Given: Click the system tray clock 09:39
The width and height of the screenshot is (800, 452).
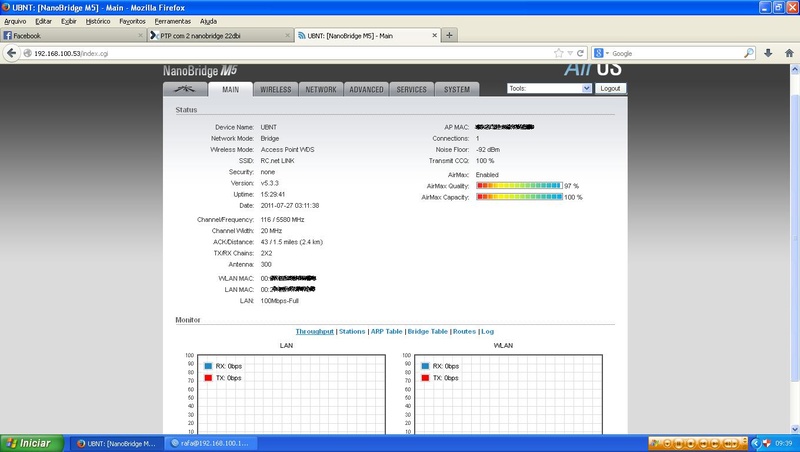Looking at the screenshot, I should coord(784,443).
